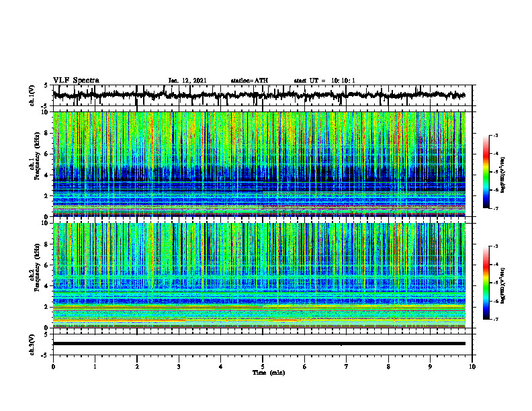This screenshot has width=532, height=411.
Task: Click the "Time (min)" axis label
Action: (269, 373)
